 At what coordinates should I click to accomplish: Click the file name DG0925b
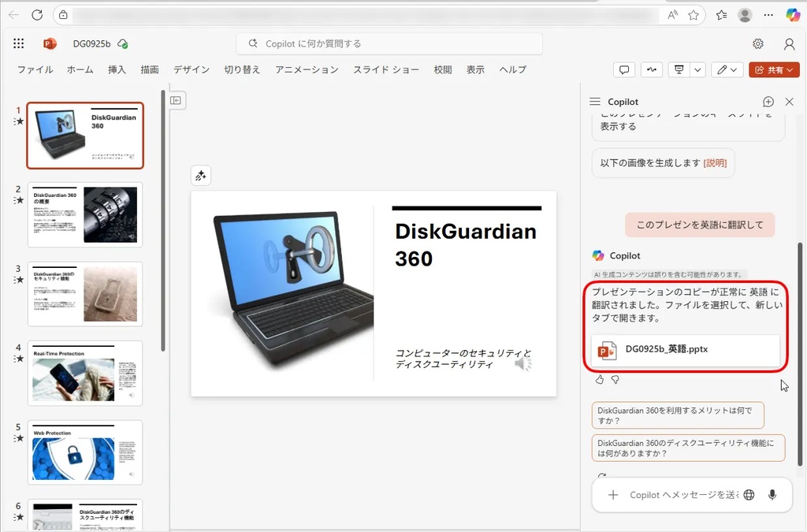tap(91, 43)
